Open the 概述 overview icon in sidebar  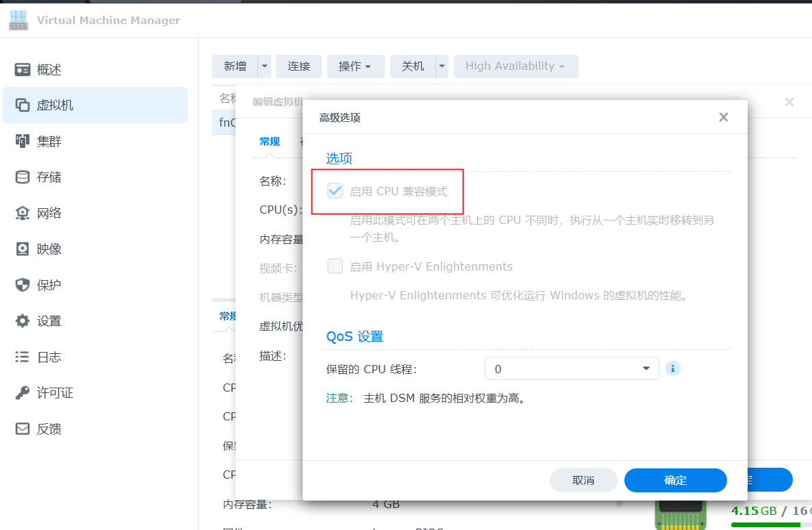pyautogui.click(x=23, y=69)
